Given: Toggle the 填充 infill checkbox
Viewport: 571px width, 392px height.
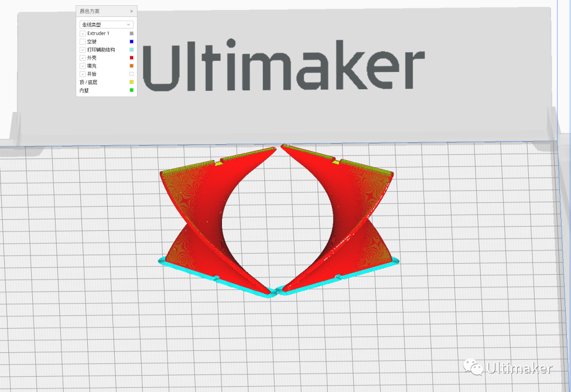Looking at the screenshot, I should 82,66.
